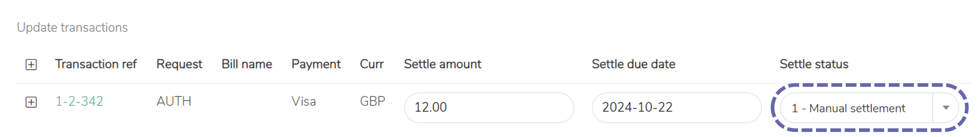Open the Manual settlement status dropdown
Screen dimensions: 980x137
click(856, 108)
